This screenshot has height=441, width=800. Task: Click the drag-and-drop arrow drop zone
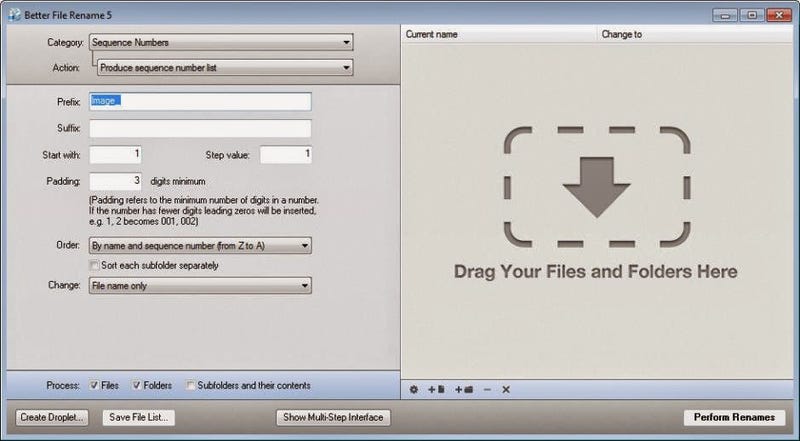click(x=596, y=187)
